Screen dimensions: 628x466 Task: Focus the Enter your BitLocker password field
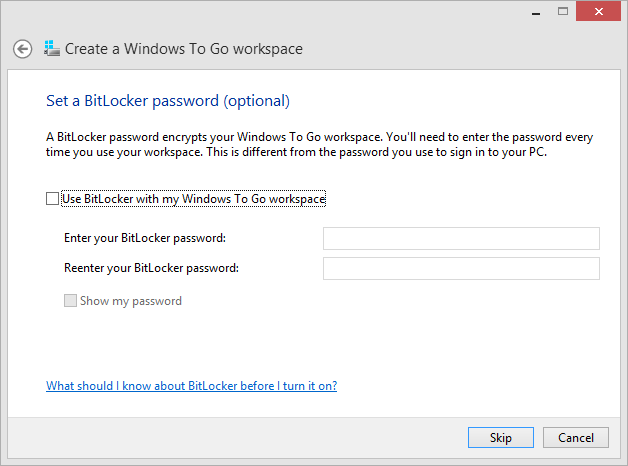click(x=461, y=238)
